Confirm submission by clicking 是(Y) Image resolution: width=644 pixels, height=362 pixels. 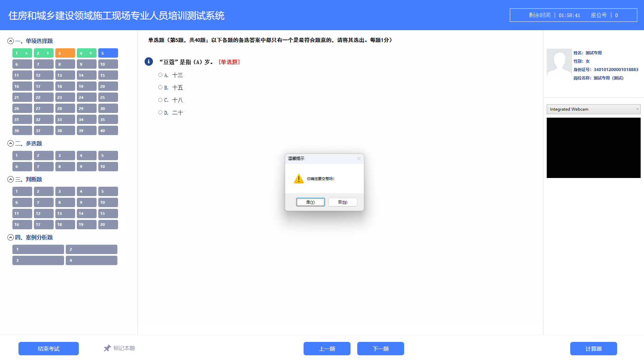(310, 202)
